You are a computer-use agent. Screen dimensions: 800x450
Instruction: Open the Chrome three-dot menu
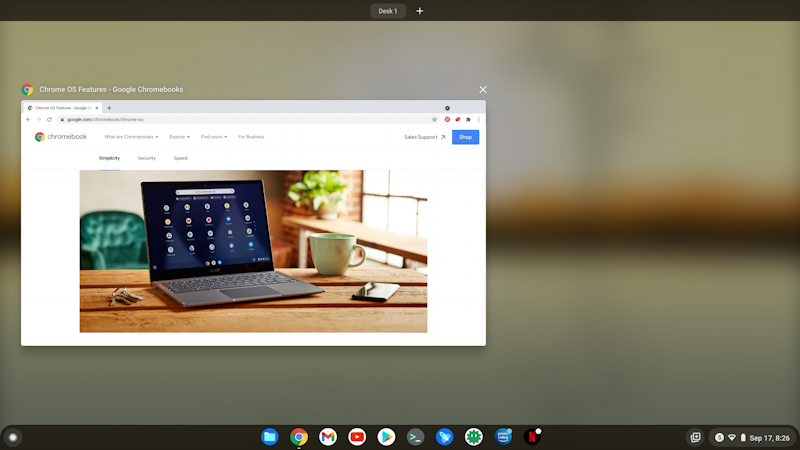click(x=479, y=119)
